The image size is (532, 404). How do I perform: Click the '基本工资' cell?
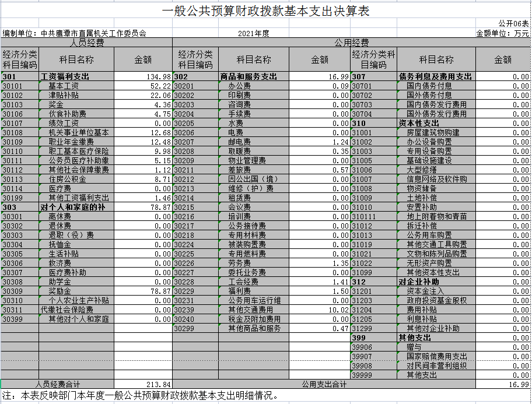click(76, 86)
